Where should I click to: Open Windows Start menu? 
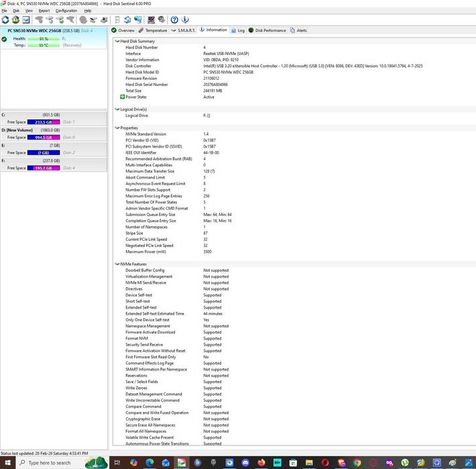[x=7, y=462]
